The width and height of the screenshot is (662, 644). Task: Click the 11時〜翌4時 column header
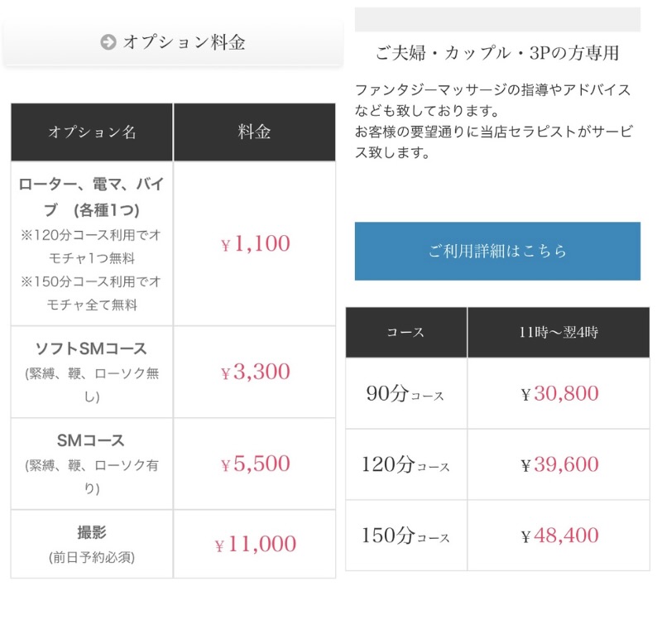[x=559, y=332]
